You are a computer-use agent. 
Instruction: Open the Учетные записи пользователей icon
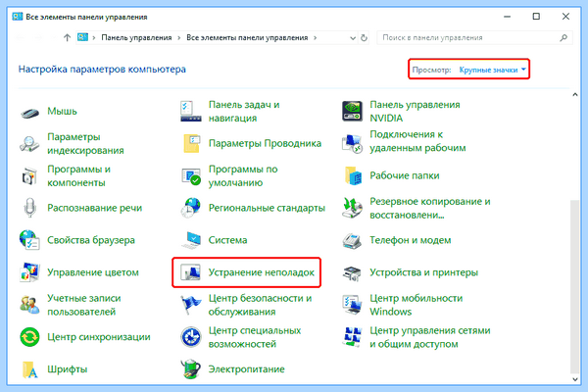29,305
